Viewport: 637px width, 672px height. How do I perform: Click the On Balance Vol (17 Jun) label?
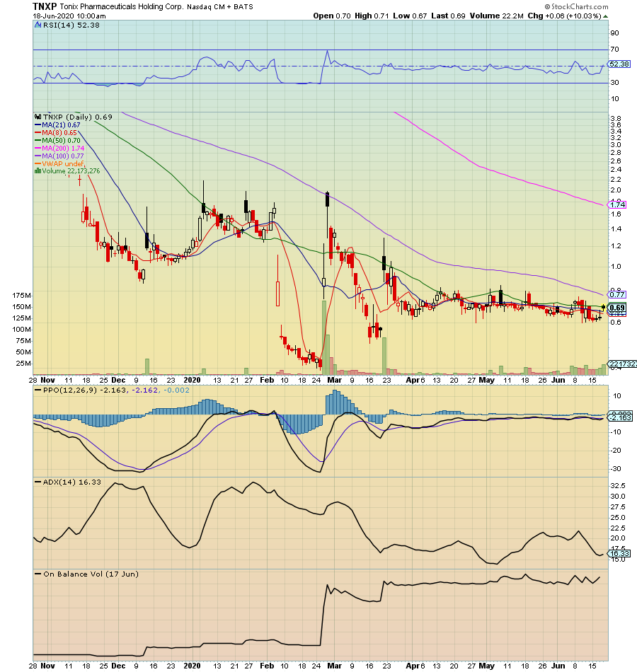(91, 574)
